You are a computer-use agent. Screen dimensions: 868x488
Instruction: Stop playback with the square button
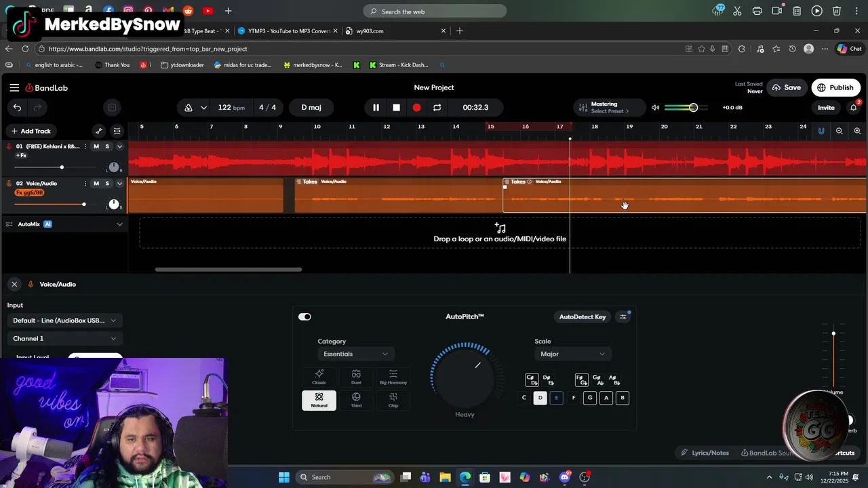[396, 107]
